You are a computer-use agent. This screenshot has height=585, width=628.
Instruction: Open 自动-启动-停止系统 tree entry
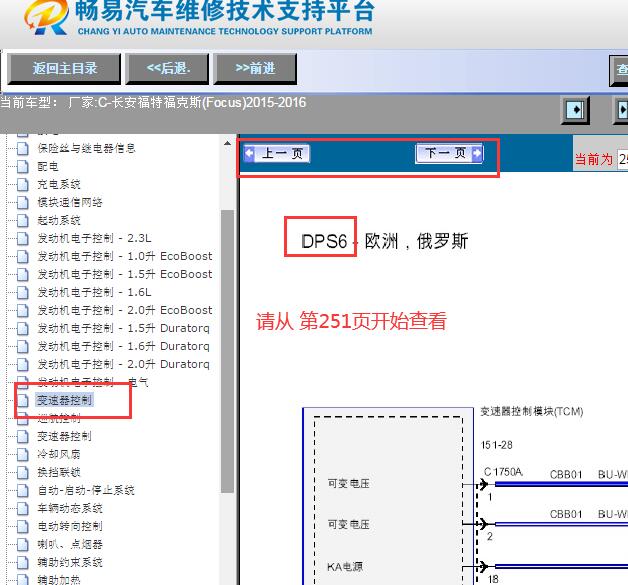point(86,490)
